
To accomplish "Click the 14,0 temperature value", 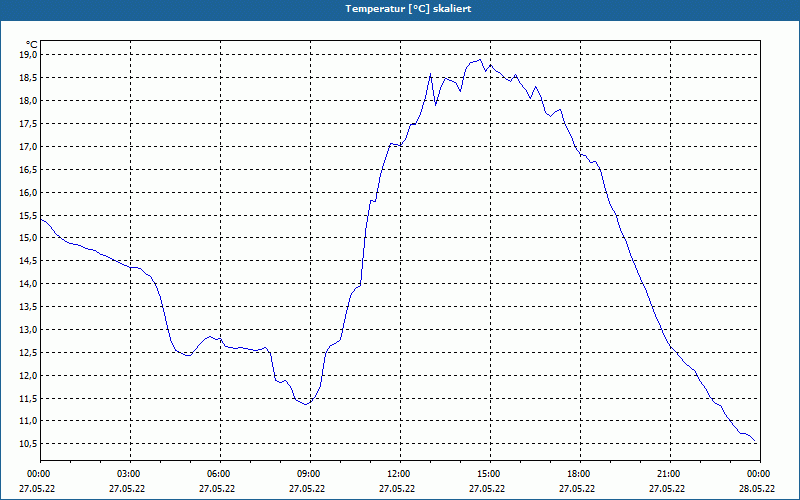I will 29,284.
